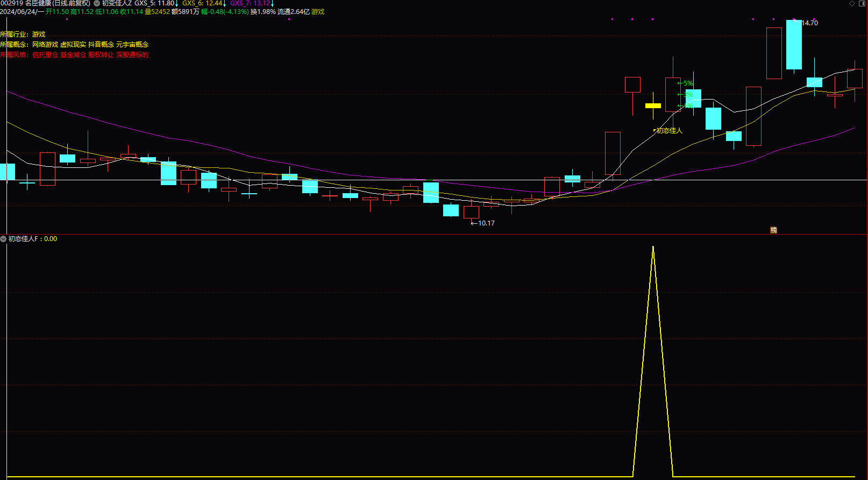Image resolution: width=868 pixels, height=480 pixels.
Task: Select the GXS_6: 12.44 indicator value
Action: pos(202,3)
